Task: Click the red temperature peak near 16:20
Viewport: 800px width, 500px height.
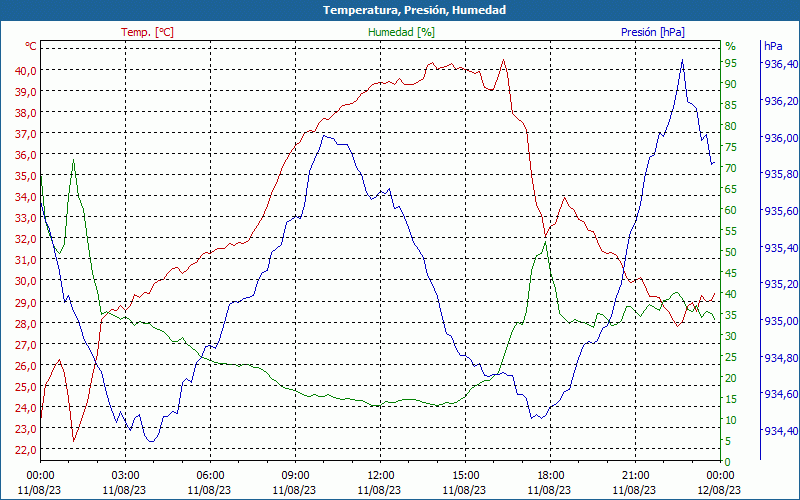Action: 504,60
